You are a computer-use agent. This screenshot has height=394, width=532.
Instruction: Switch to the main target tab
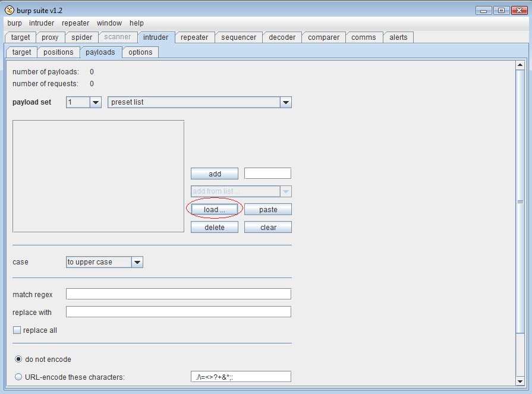[x=20, y=37]
